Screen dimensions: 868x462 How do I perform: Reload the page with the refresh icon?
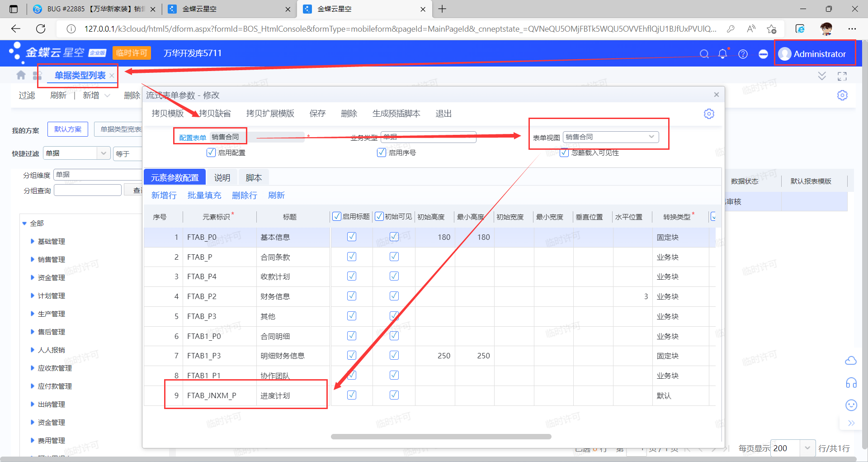click(x=41, y=29)
